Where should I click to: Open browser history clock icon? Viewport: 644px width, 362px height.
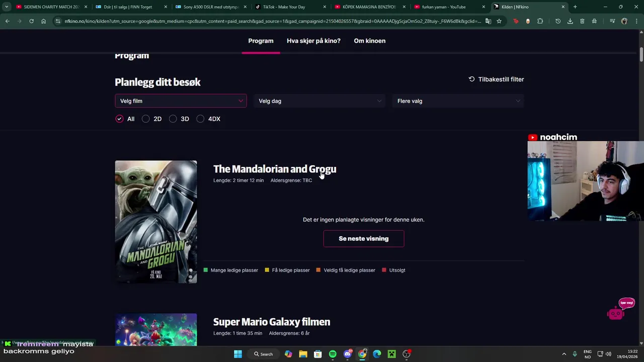click(x=558, y=21)
